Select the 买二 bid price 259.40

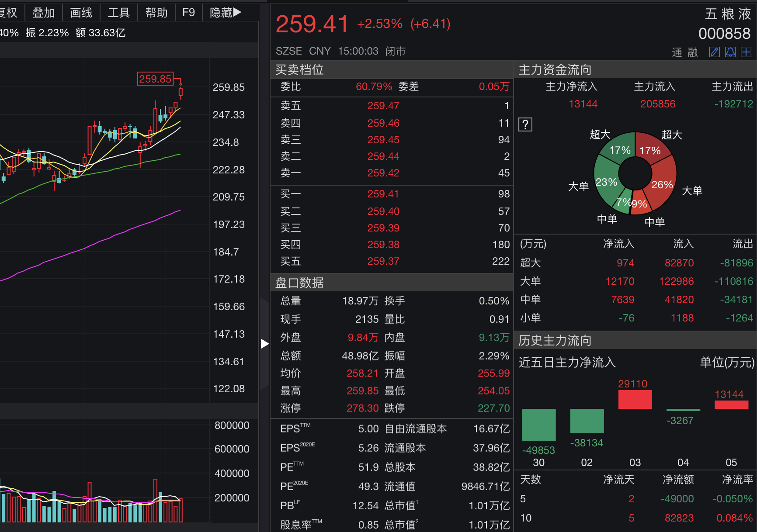(x=383, y=211)
